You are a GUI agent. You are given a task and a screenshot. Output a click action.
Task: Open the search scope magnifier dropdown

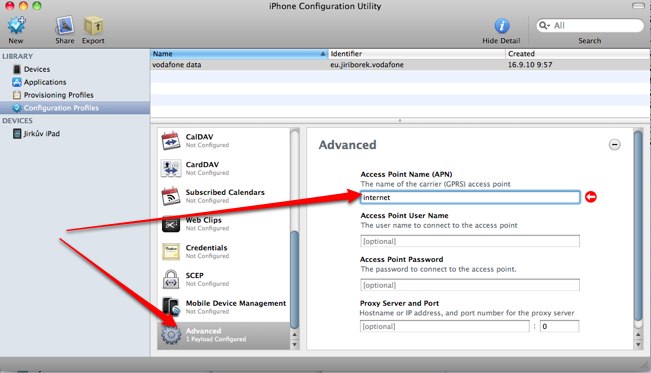[544, 26]
